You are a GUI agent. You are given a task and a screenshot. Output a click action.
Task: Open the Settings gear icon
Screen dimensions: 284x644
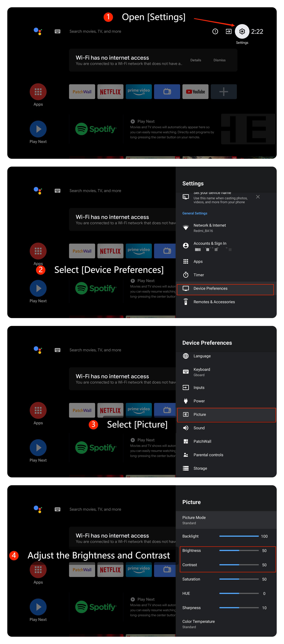point(242,32)
